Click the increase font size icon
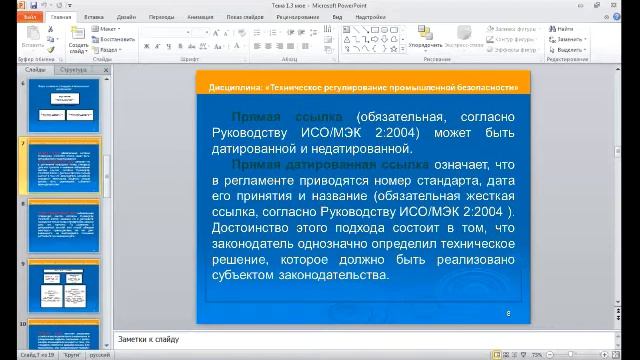 pos(216,33)
